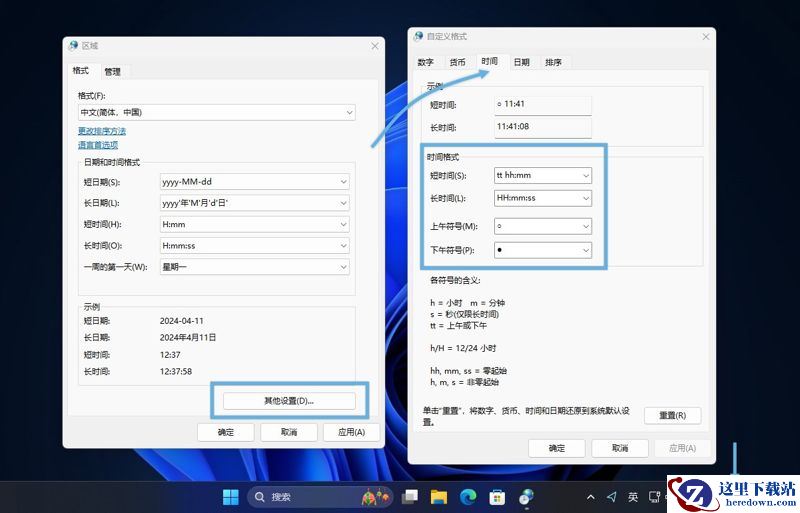
Task: Click 确定 in the 自定义格式 dialog
Action: [x=557, y=448]
